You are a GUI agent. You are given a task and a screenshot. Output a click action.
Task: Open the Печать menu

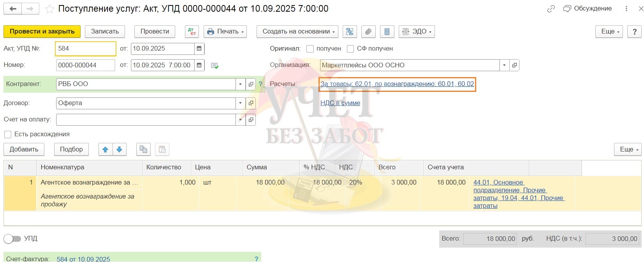(x=226, y=32)
